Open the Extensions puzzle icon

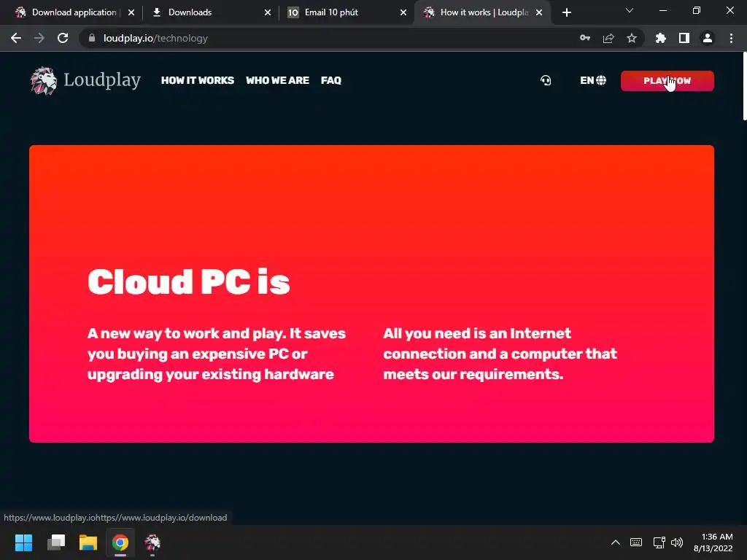(x=661, y=38)
